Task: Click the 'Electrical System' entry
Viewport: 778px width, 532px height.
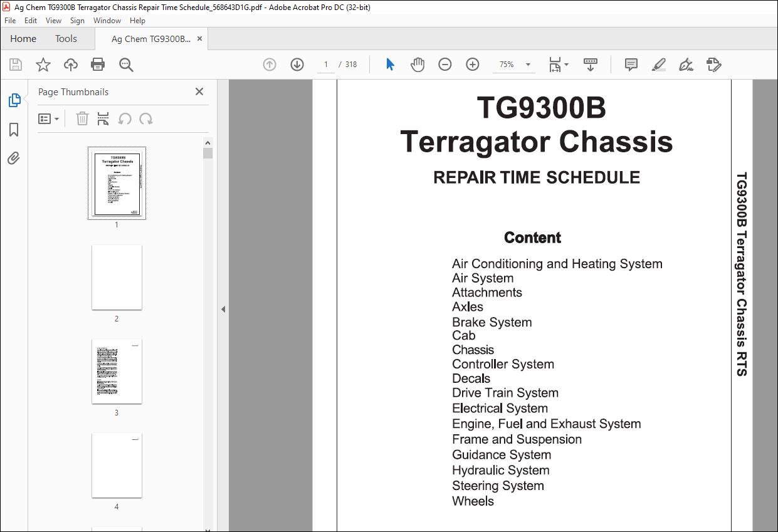Action: click(500, 408)
